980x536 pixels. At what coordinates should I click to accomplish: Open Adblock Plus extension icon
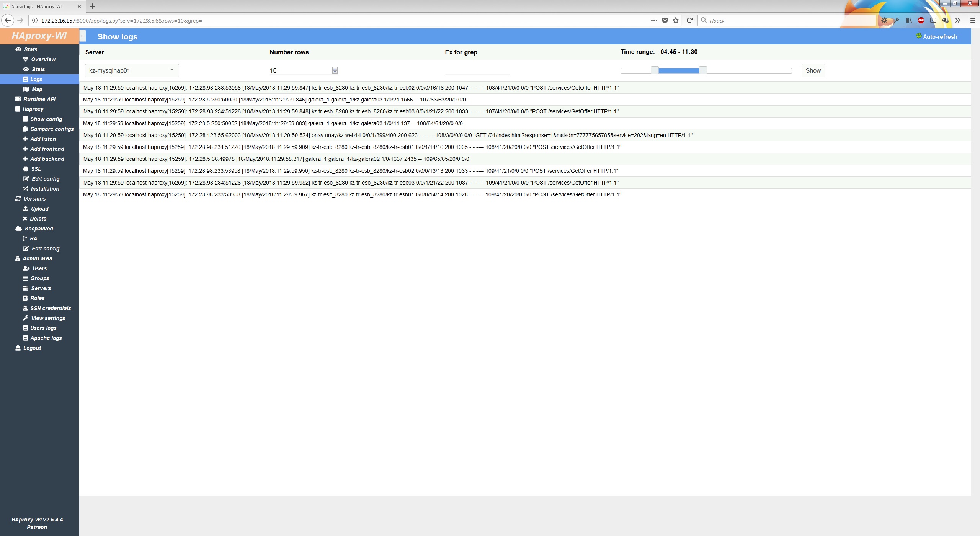tap(921, 20)
